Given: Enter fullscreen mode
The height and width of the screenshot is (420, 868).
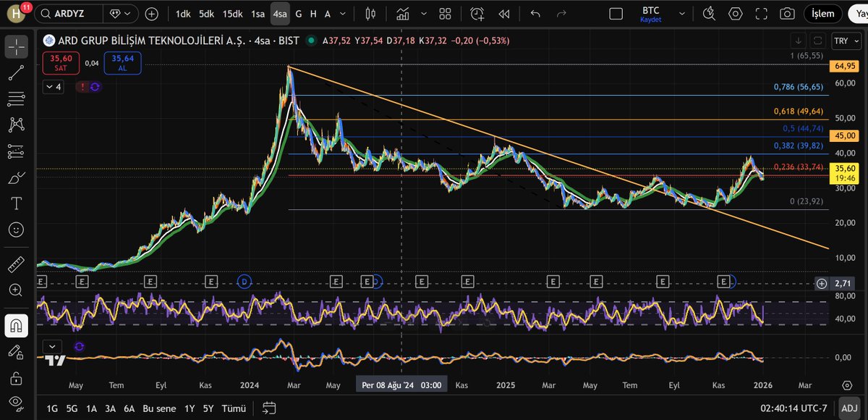Looking at the screenshot, I should [761, 13].
